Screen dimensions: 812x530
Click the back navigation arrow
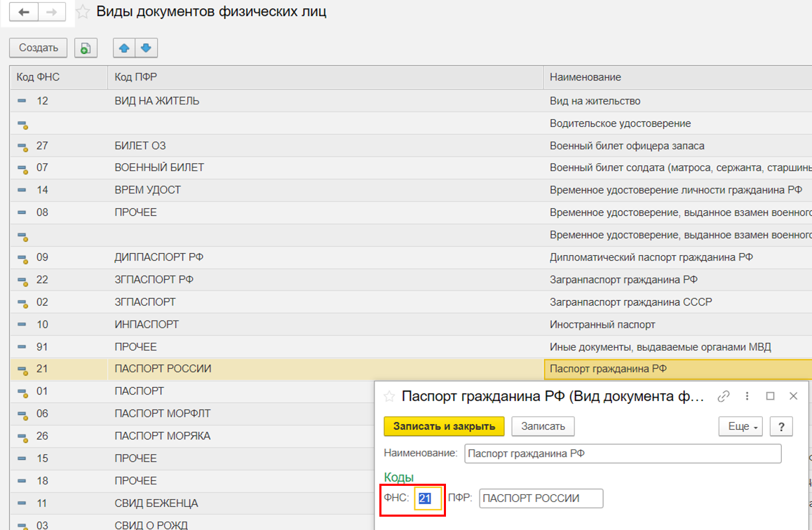pos(24,12)
